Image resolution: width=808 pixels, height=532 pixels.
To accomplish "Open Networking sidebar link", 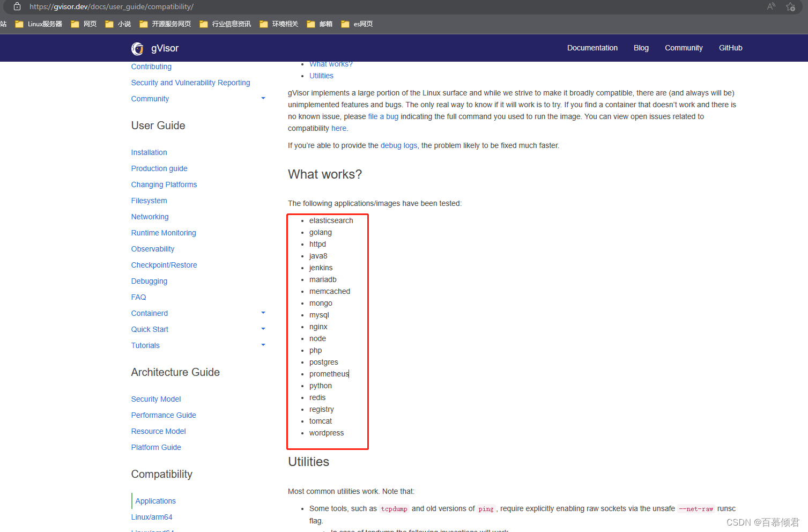I will pyautogui.click(x=150, y=217).
